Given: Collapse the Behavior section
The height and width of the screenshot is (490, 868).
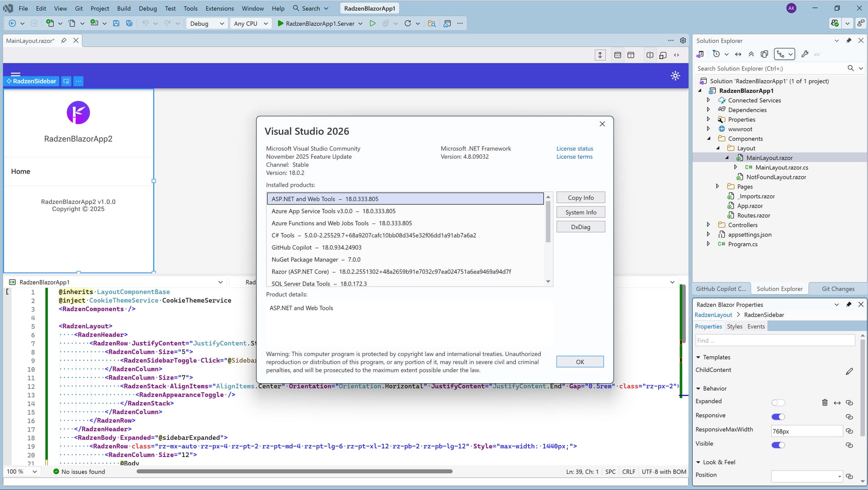Looking at the screenshot, I should pyautogui.click(x=698, y=389).
